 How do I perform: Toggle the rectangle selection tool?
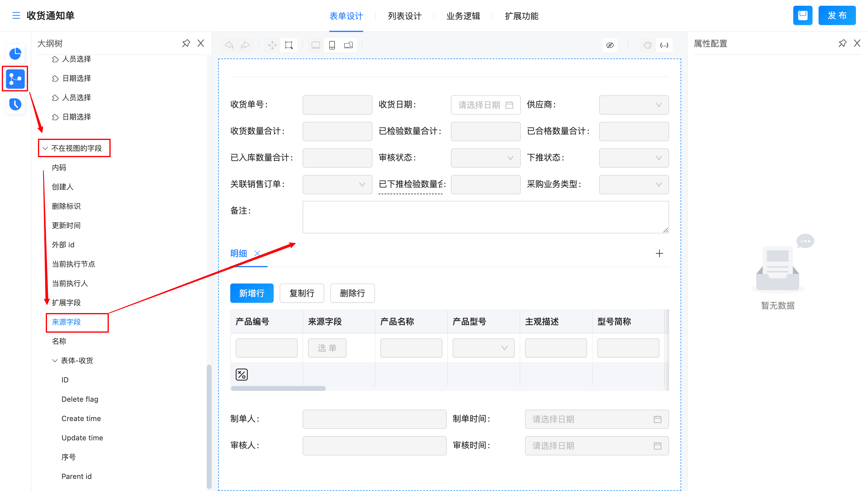click(x=289, y=45)
